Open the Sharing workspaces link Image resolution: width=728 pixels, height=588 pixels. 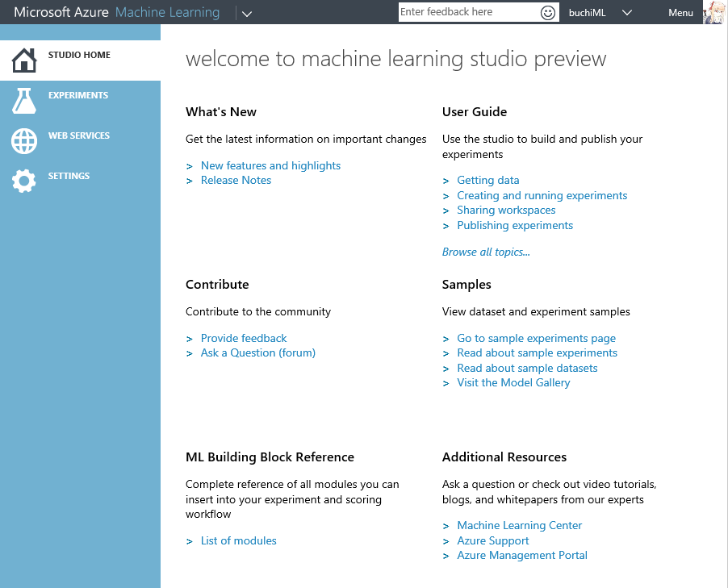coord(506,211)
